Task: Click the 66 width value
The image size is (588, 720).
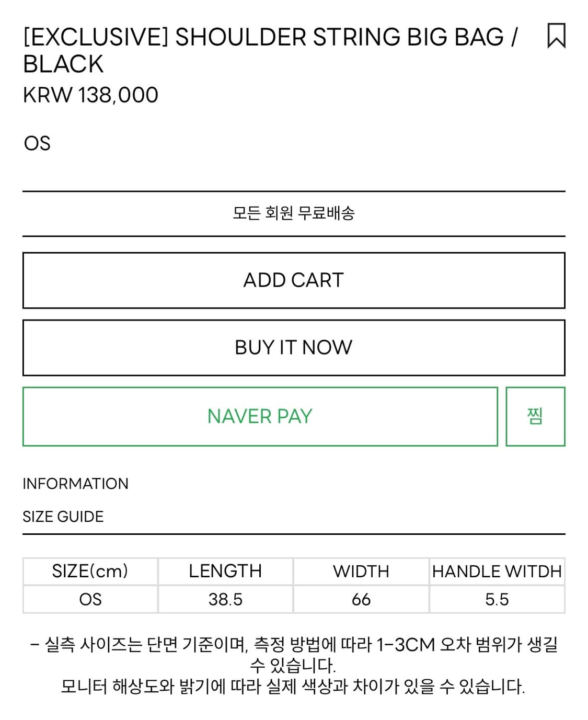Action: coord(361,599)
